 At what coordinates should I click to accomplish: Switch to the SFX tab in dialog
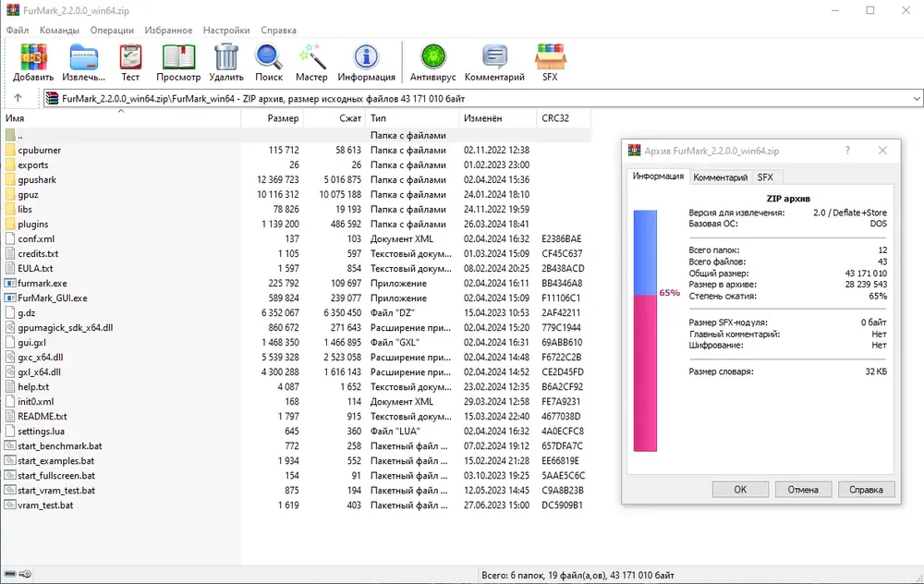pos(764,176)
